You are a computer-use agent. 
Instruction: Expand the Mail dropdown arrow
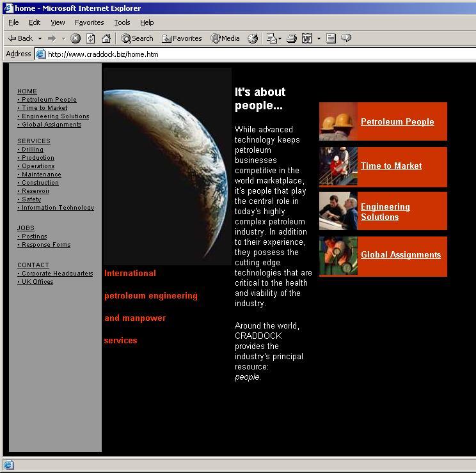point(280,38)
